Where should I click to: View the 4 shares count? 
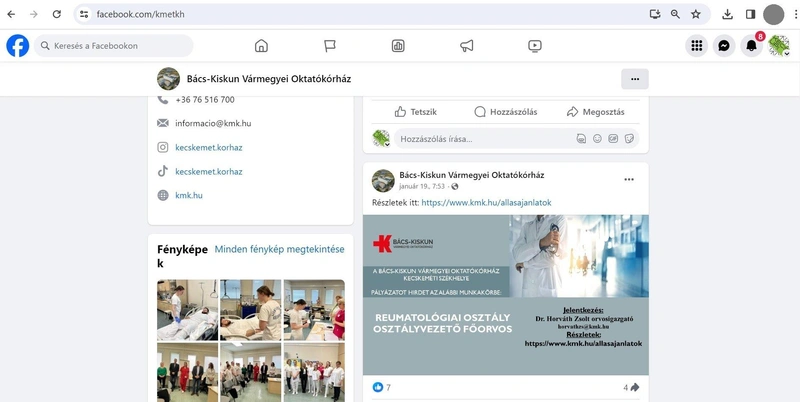click(631, 388)
